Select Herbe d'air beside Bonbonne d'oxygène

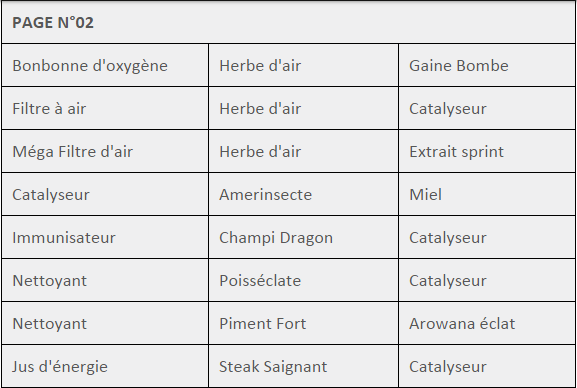tap(303, 65)
